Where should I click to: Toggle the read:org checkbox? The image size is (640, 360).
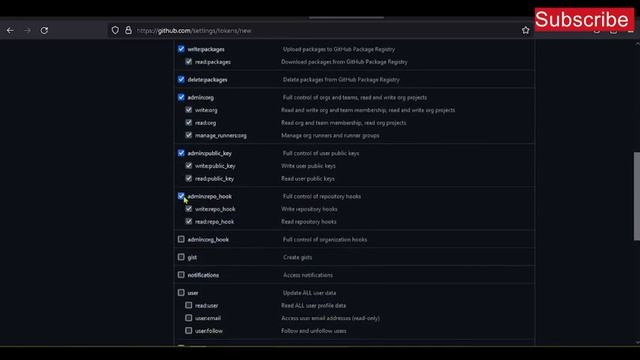click(x=189, y=122)
